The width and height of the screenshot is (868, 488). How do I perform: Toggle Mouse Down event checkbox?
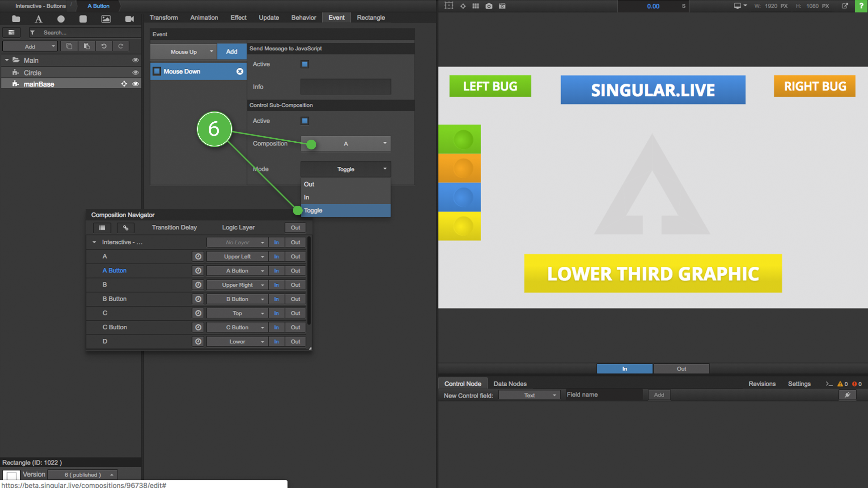coord(157,71)
